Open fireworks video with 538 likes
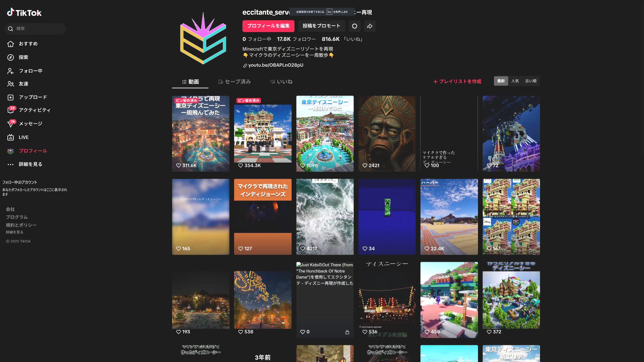Screen dimensions: 644x362 coord(263,300)
